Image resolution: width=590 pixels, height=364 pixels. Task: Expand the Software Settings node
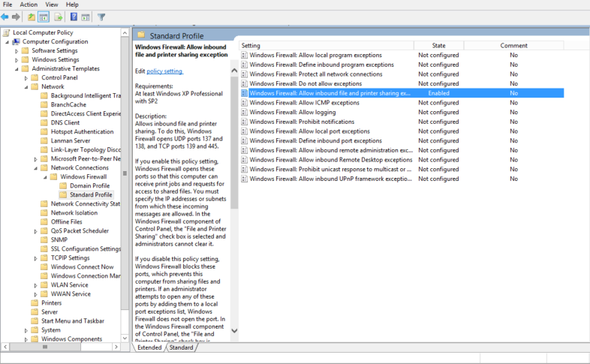point(17,51)
